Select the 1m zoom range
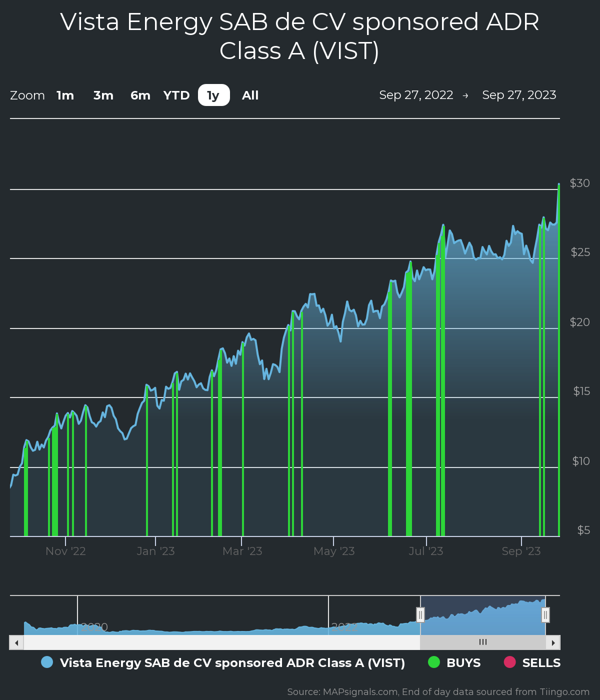The height and width of the screenshot is (700, 600). [x=65, y=95]
